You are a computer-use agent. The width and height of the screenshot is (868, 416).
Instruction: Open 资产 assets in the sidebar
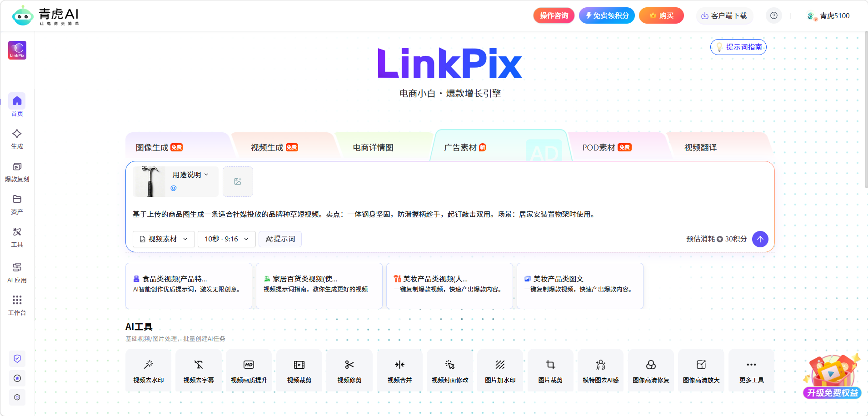17,205
